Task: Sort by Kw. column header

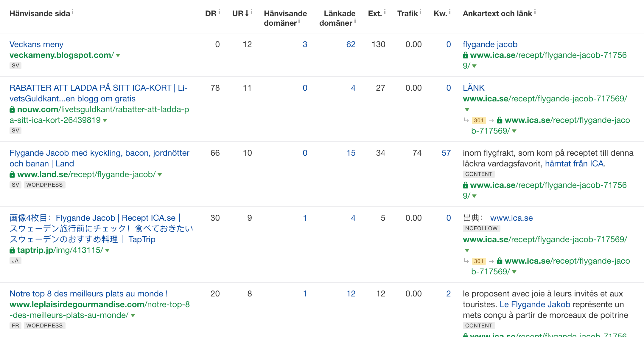Action: click(x=441, y=13)
